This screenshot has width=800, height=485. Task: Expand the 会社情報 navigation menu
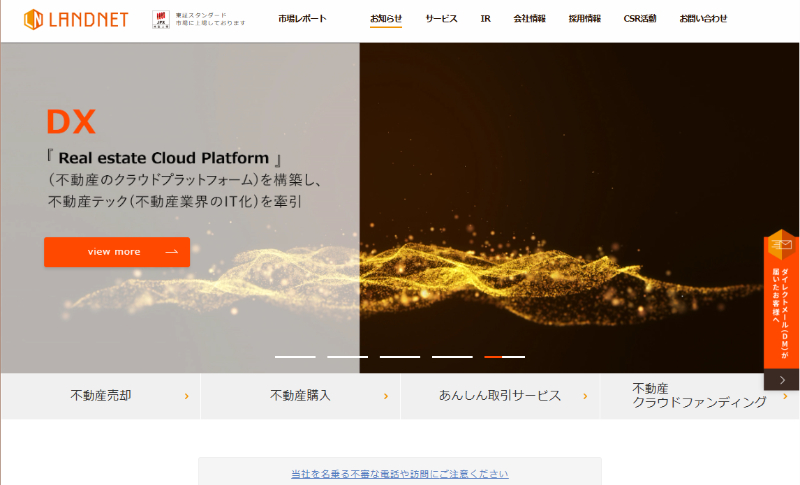point(529,19)
